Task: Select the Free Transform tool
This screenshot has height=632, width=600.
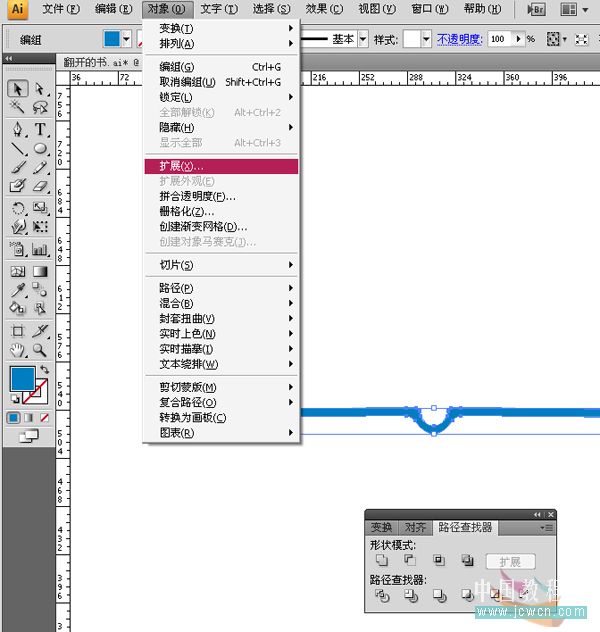Action: pos(39,227)
